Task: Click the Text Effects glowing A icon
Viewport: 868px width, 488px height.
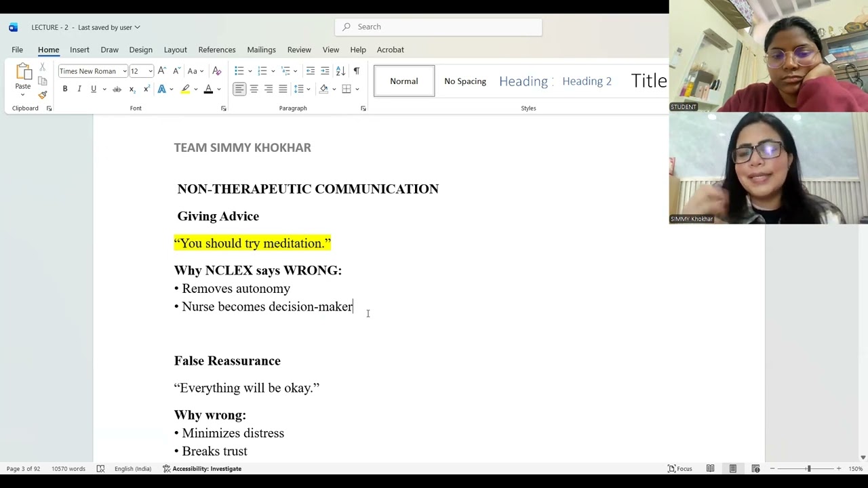Action: [161, 89]
